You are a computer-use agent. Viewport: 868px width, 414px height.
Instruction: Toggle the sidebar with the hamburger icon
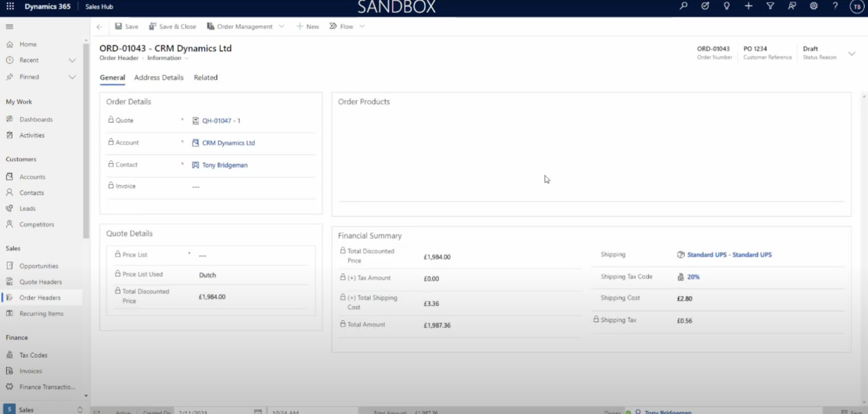9,26
